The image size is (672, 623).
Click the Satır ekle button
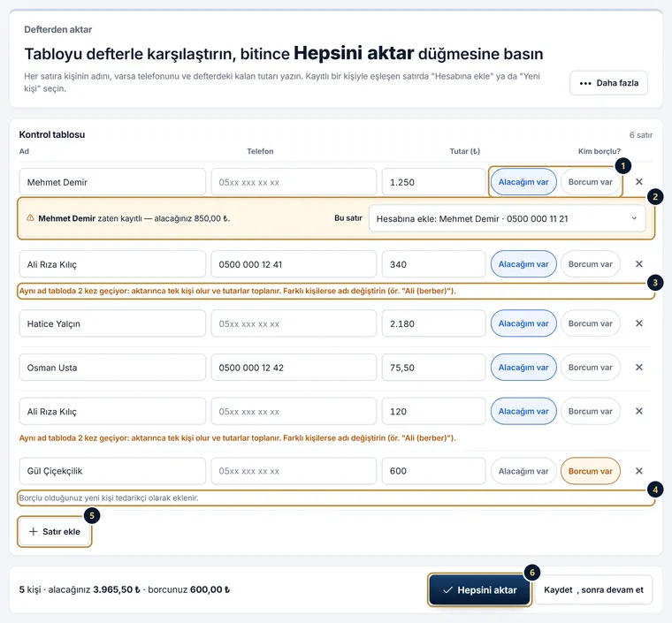point(55,531)
